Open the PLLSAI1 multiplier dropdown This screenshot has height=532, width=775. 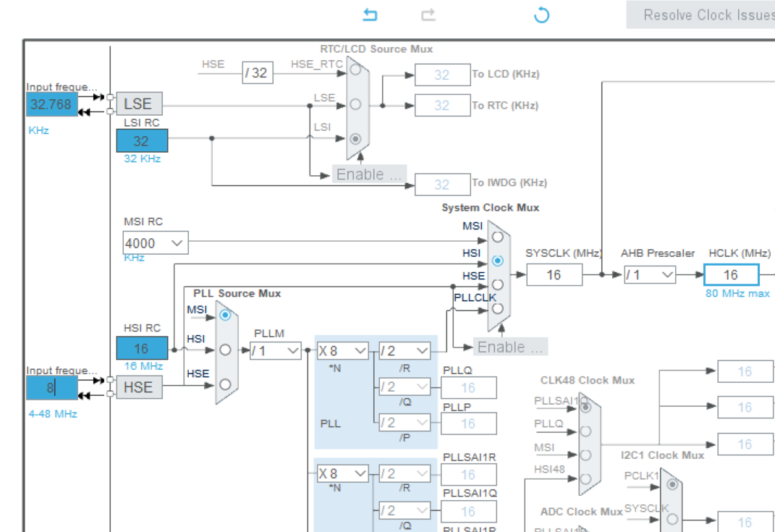click(x=342, y=473)
